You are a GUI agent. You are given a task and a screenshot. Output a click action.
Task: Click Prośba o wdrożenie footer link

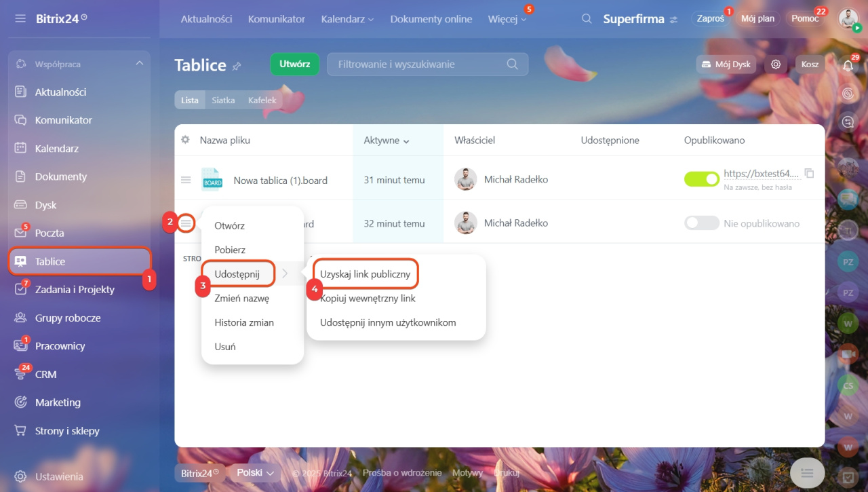tap(402, 473)
